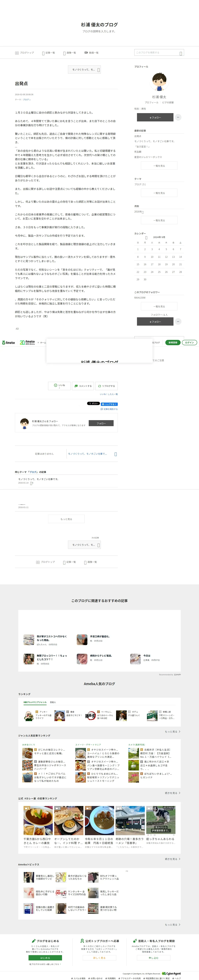199x980 pixels.
Task: Open スイーツ・デザートマニア genre ranking
Action: [88, 744]
